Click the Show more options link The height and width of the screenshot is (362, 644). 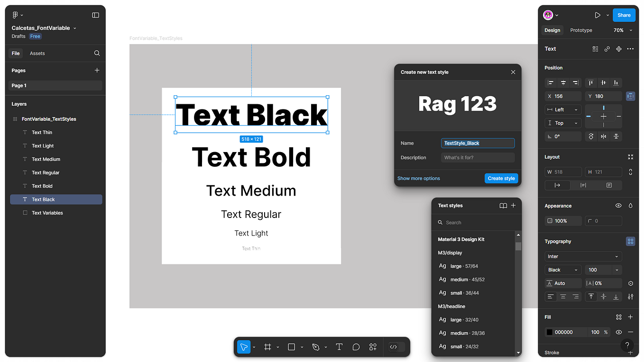coord(418,178)
